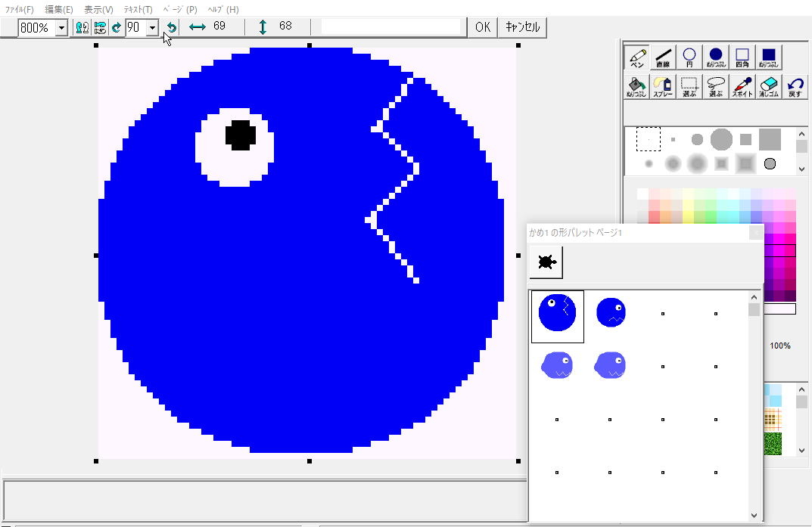Select the paint bucket fill tool

[637, 86]
